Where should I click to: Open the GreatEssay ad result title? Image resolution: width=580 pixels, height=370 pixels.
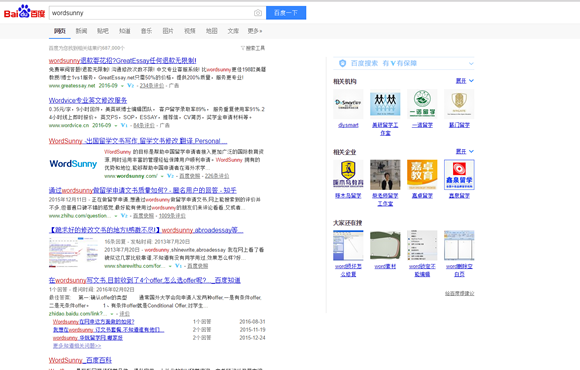pyautogui.click(x=122, y=60)
